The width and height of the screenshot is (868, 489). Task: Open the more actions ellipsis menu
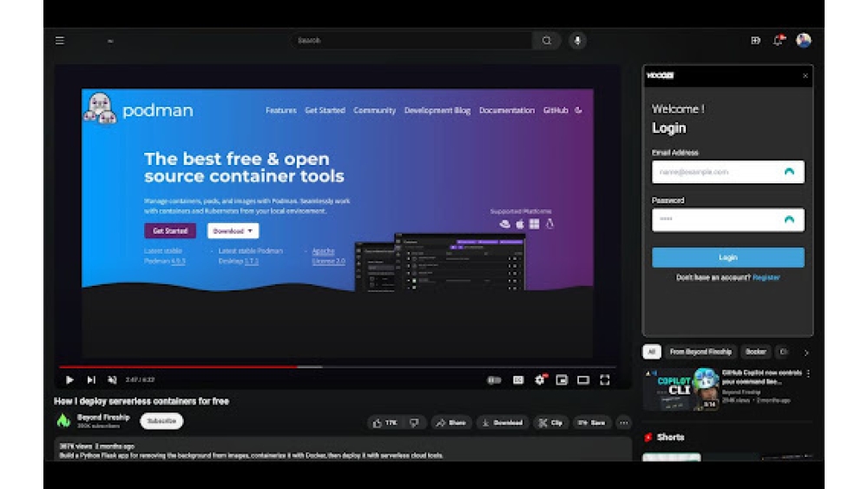click(x=624, y=422)
